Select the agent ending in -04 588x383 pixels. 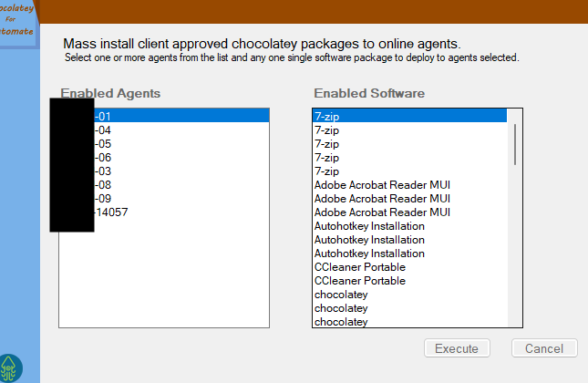[164, 130]
